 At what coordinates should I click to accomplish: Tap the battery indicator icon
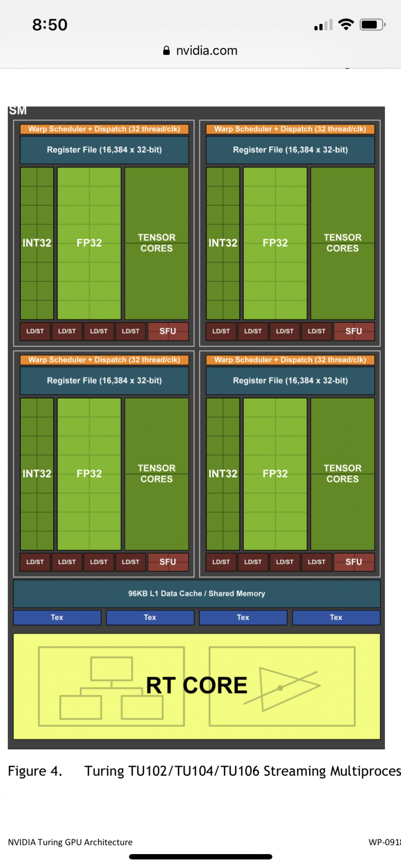click(372, 24)
